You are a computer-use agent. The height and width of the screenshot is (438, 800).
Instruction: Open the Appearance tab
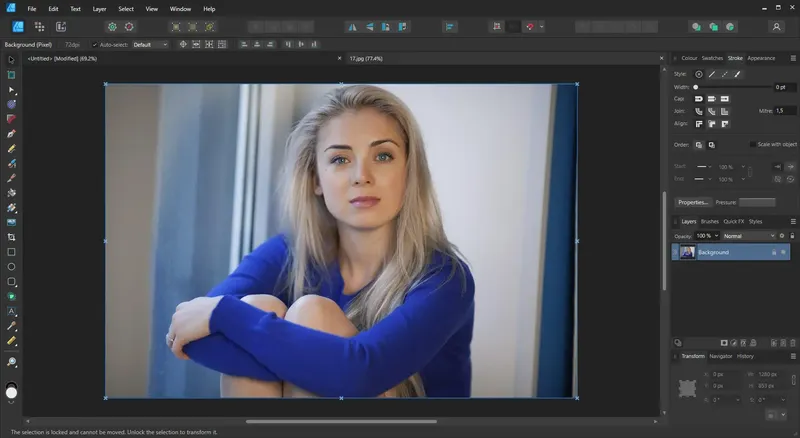coord(761,58)
